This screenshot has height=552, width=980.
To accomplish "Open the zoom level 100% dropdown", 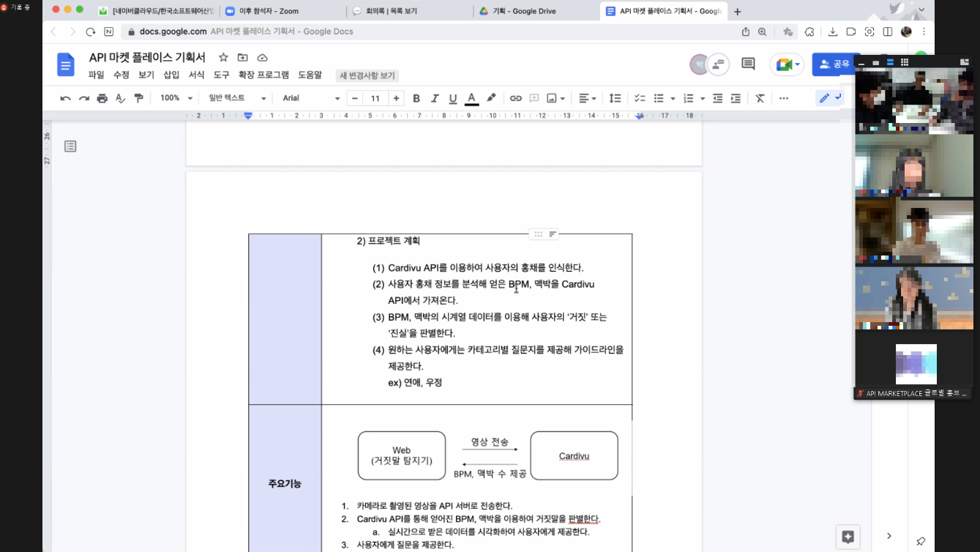I will [x=176, y=98].
